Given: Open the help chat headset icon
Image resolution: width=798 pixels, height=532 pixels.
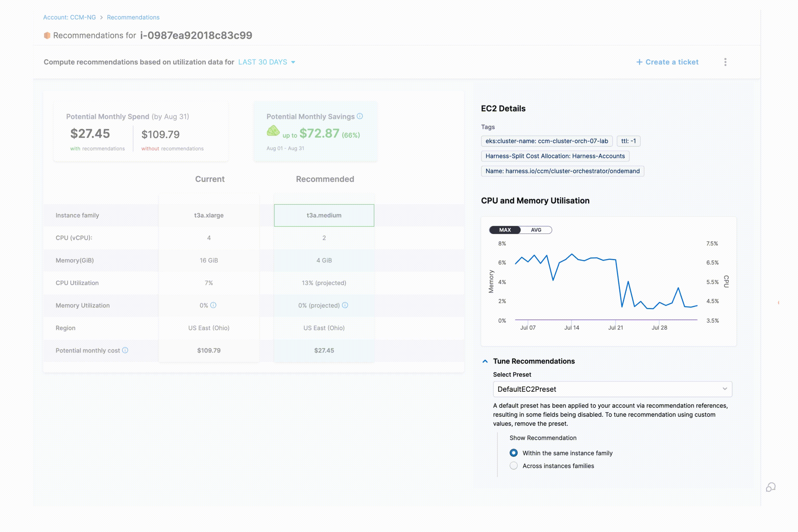Looking at the screenshot, I should pos(771,487).
